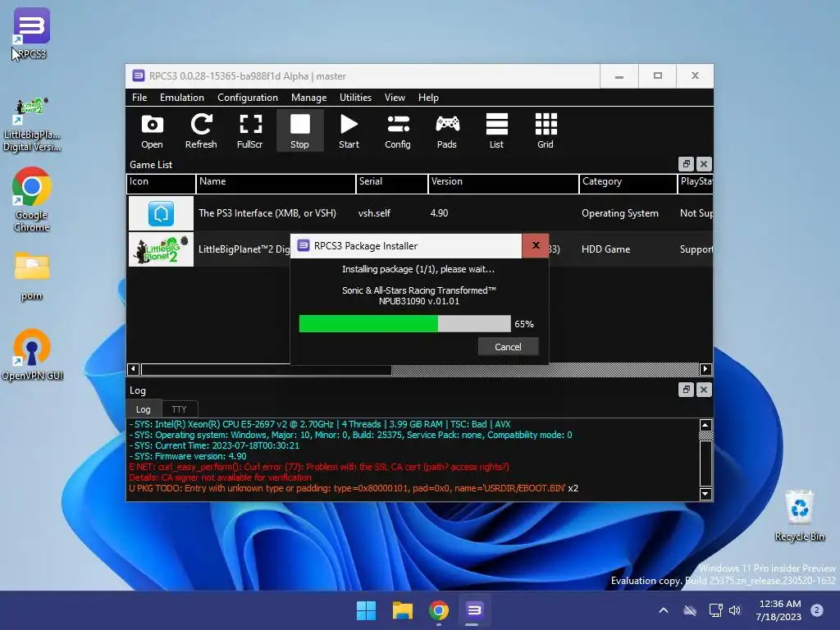Viewport: 840px width, 630px height.
Task: Click the game list horizontal scrollbar thumb
Action: [267, 369]
